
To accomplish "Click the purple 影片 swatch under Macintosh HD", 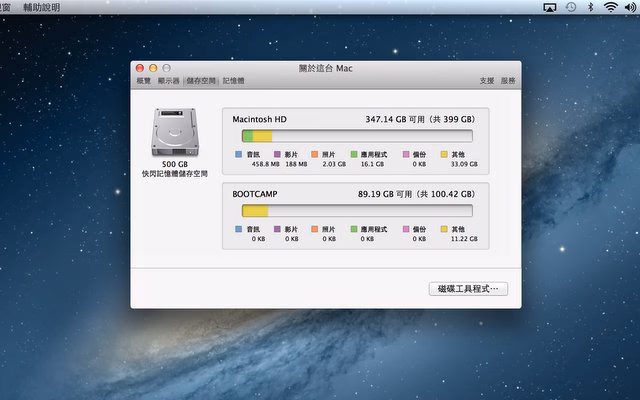I will tap(277, 154).
